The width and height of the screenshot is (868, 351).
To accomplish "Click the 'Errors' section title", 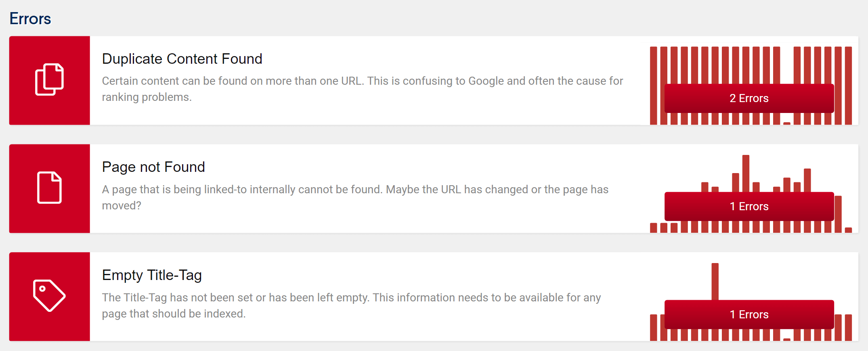I will pyautogui.click(x=30, y=19).
